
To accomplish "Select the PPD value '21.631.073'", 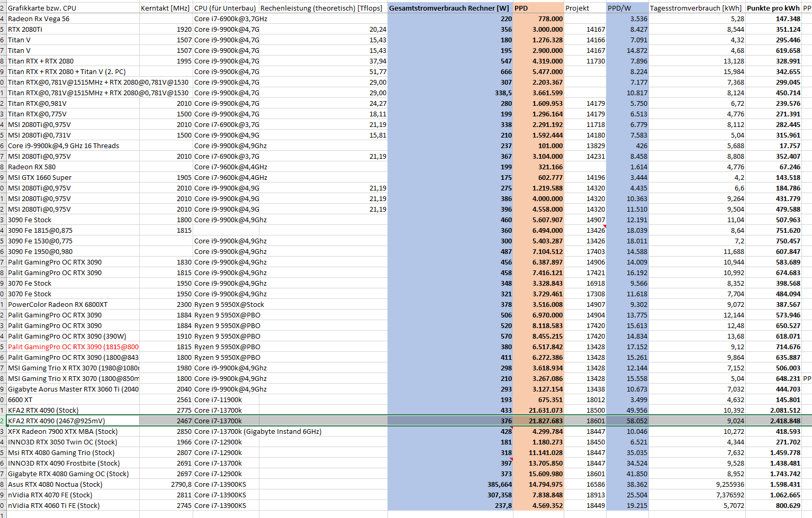I will (x=538, y=410).
